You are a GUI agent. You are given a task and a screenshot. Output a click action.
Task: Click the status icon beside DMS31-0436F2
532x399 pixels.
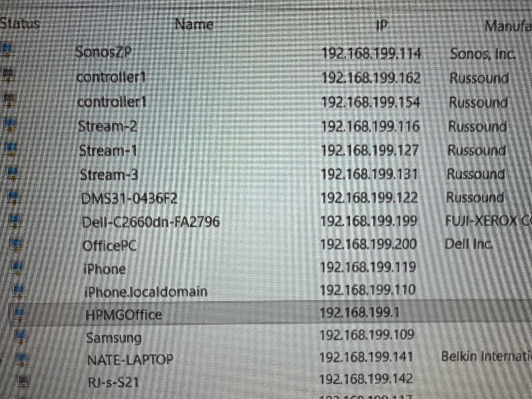pos(14,197)
